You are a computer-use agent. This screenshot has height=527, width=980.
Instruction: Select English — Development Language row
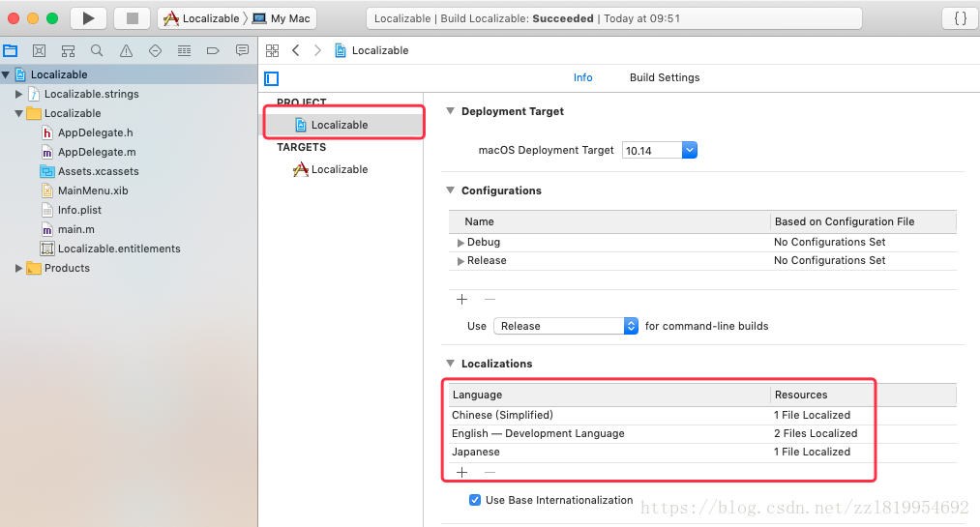click(702, 433)
